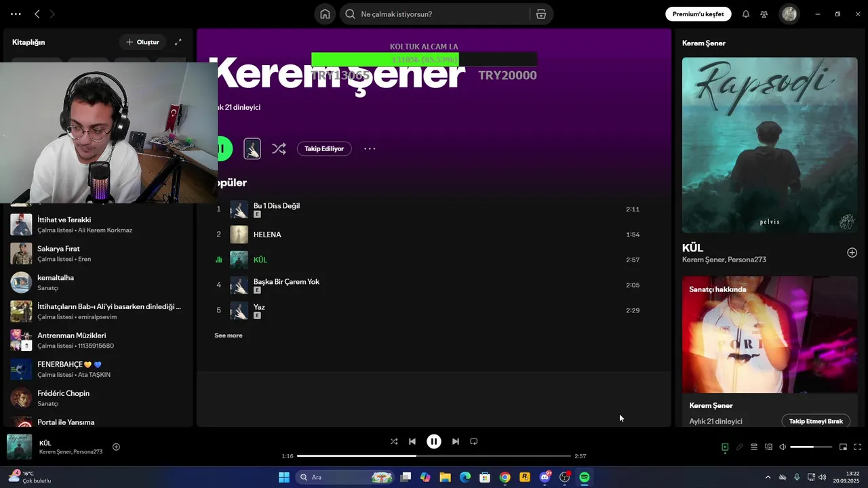Go back using the left arrow
Viewport: 868px width, 488px height.
[37, 14]
